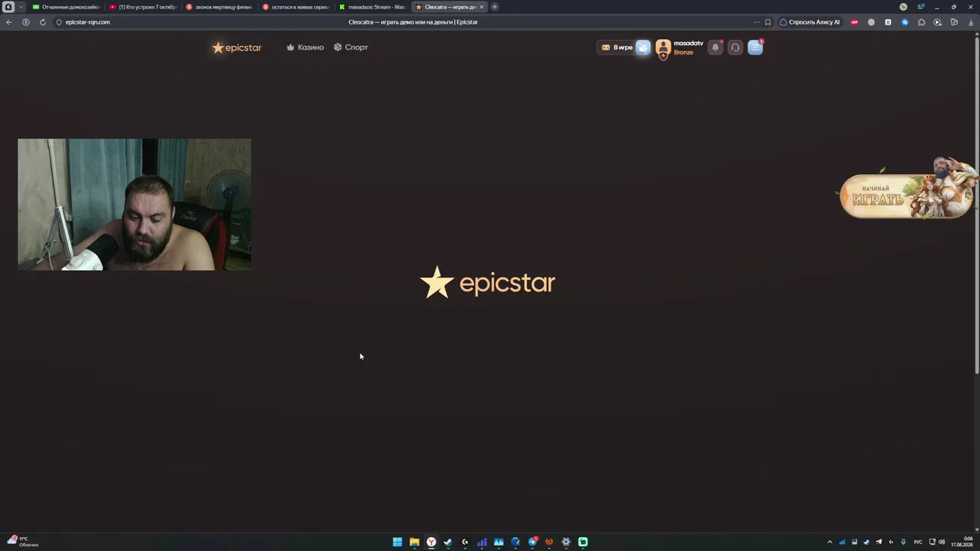Image resolution: width=980 pixels, height=551 pixels.
Task: Close the Cleocatra browser tab
Action: tap(482, 7)
